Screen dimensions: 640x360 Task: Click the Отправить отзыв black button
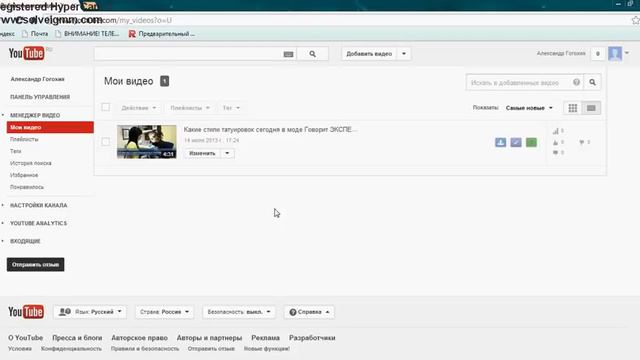[x=36, y=264]
